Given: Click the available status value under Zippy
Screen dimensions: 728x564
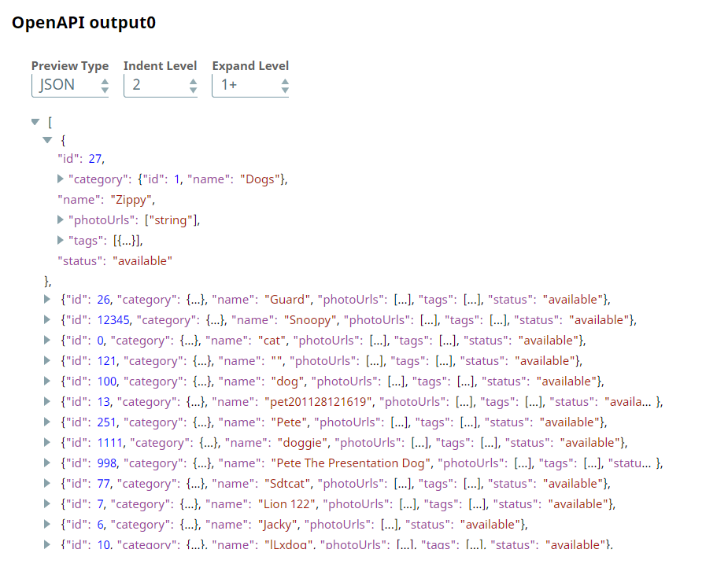Looking at the screenshot, I should pyautogui.click(x=142, y=261).
